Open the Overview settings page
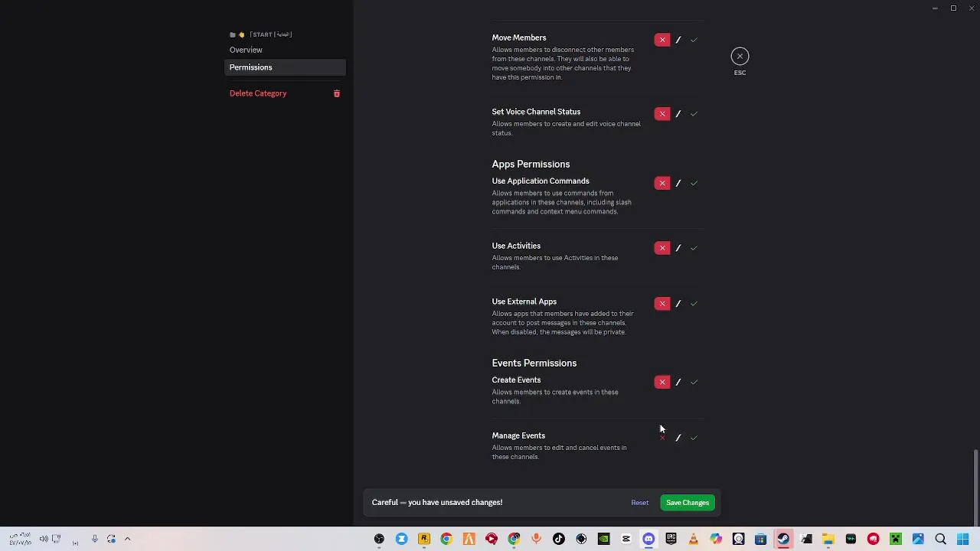 point(246,50)
